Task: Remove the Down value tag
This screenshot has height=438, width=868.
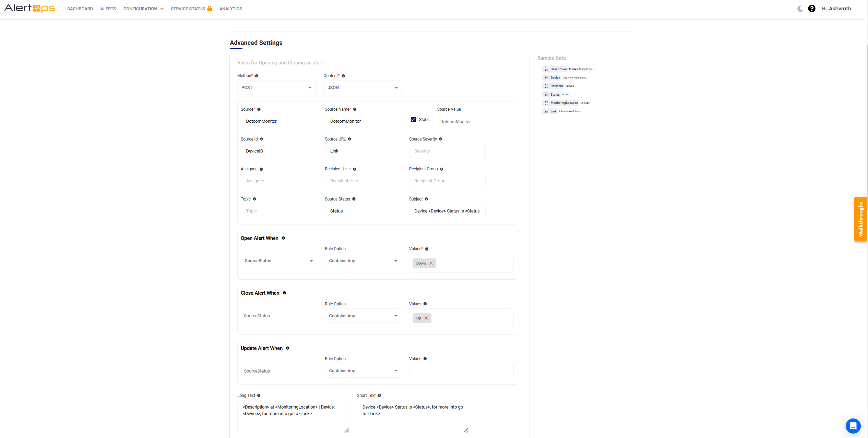Action: (431, 263)
